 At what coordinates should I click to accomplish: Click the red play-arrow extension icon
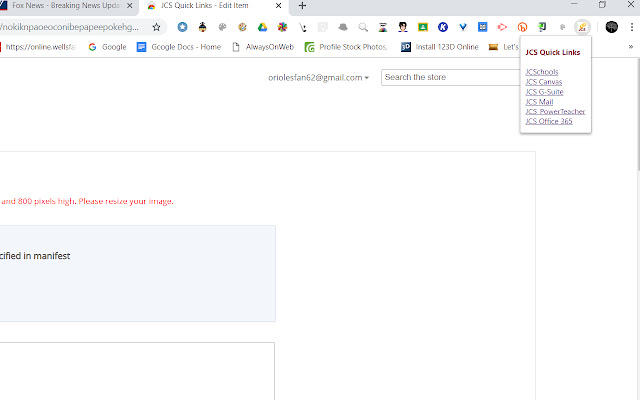click(502, 27)
